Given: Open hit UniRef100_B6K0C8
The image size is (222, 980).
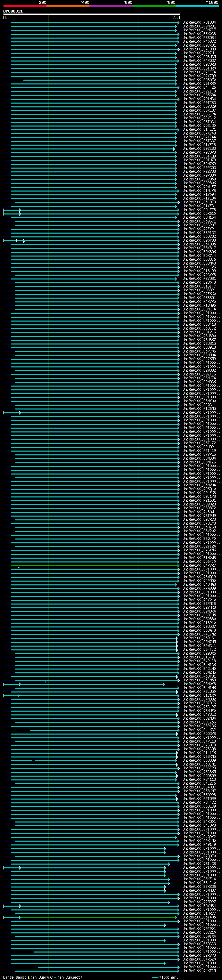Looking at the screenshot, I should [199, 34].
